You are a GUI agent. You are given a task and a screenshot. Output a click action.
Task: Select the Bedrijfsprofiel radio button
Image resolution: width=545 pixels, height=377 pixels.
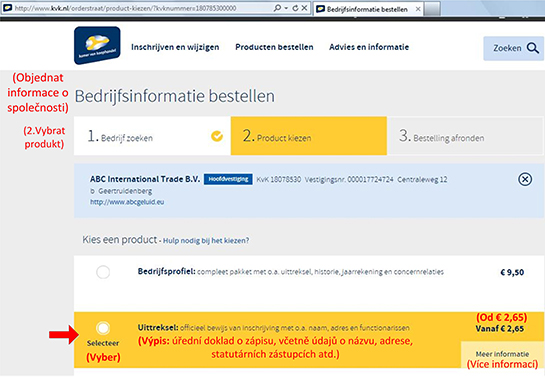pos(103,272)
